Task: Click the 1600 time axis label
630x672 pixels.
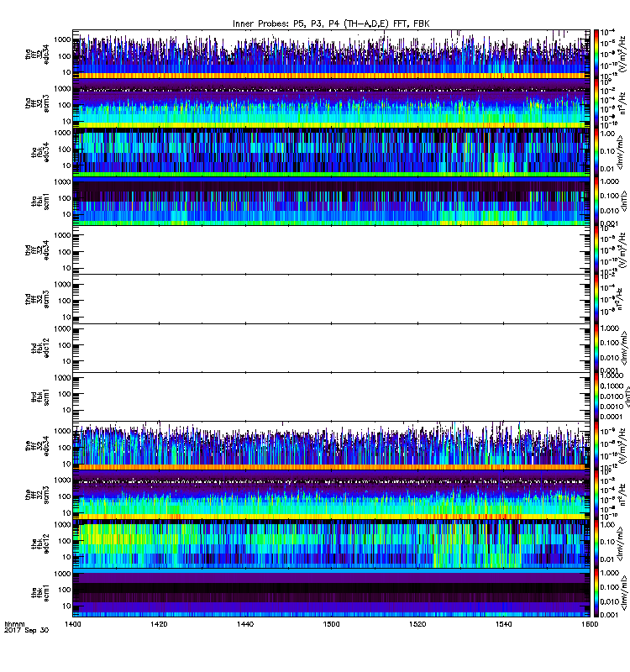Action: [590, 624]
